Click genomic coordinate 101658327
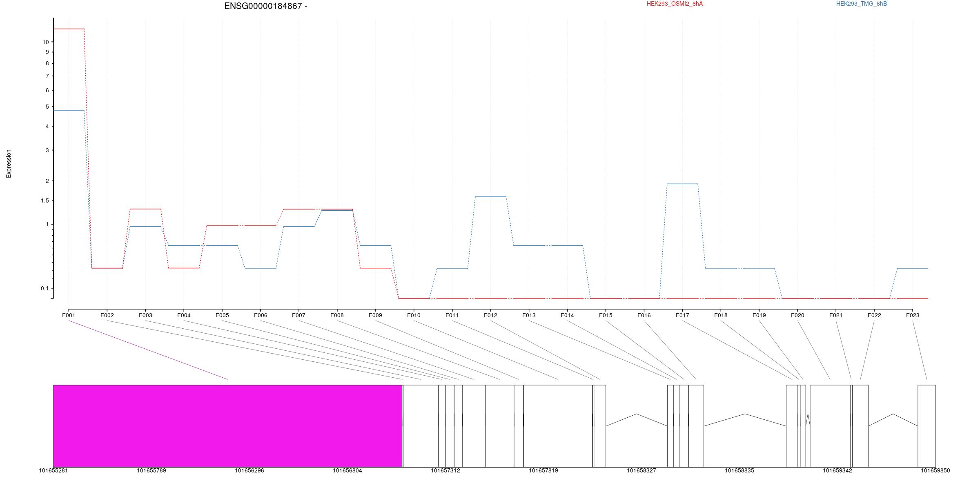Screen dimensions: 980x490 pyautogui.click(x=641, y=470)
